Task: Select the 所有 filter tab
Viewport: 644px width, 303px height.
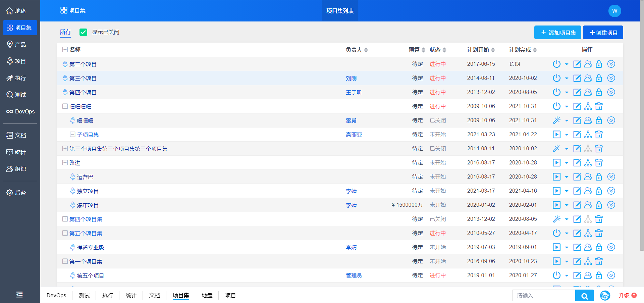Action: pyautogui.click(x=65, y=32)
